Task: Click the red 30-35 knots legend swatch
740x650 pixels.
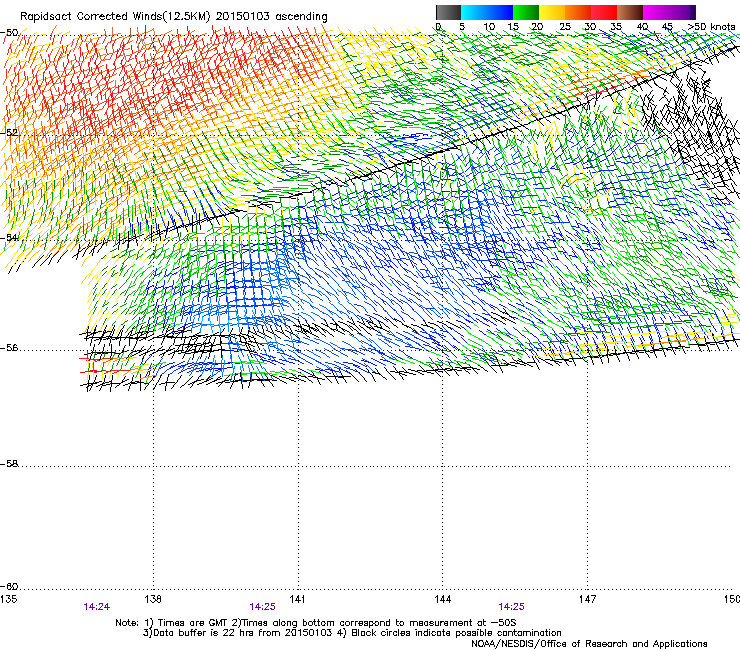Action: click(x=604, y=12)
